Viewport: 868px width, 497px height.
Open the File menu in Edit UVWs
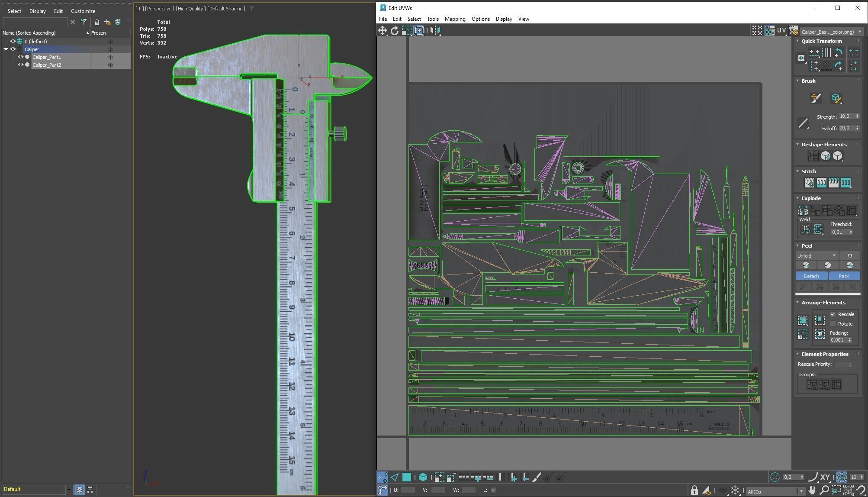(383, 19)
